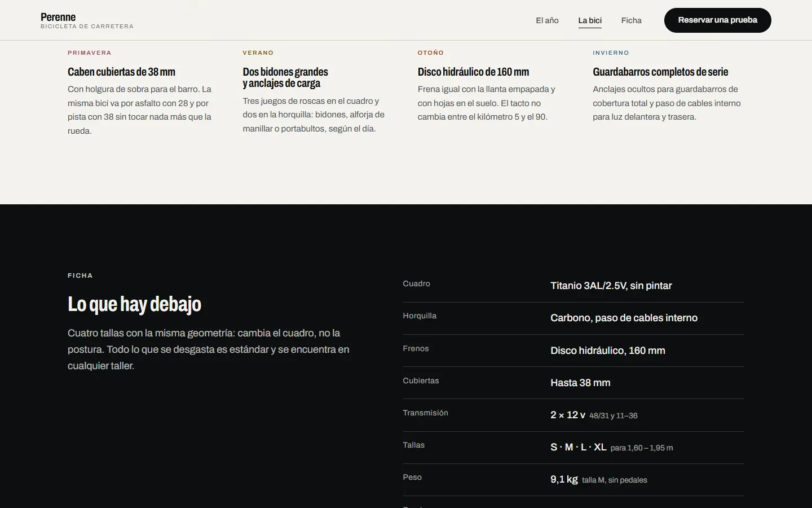Click the Horquilla spec label
Screen dimensions: 812x508
[420, 316]
